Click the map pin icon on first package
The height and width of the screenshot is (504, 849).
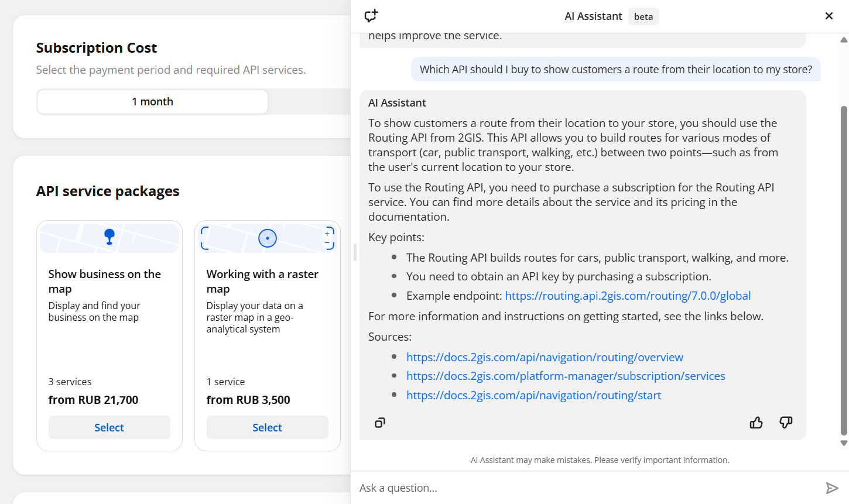pos(109,236)
